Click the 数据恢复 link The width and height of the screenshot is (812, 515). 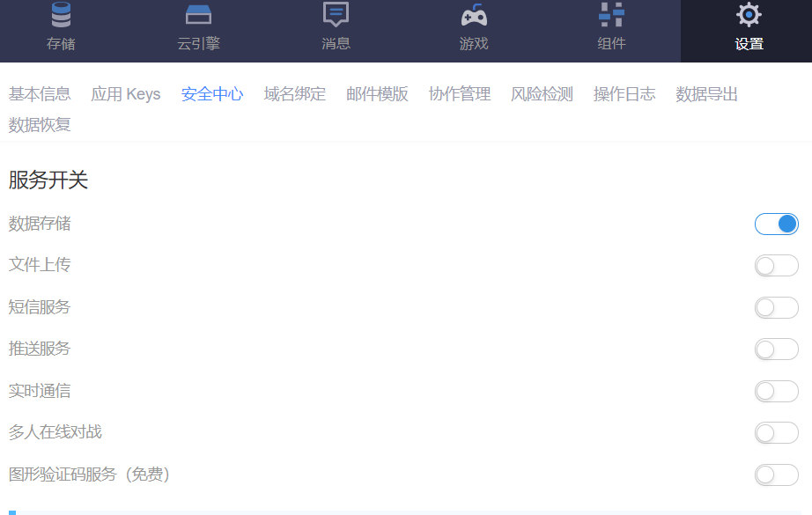(x=40, y=125)
